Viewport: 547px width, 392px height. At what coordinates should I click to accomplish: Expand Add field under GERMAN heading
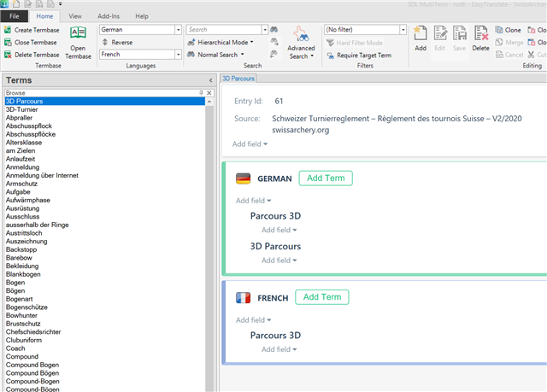pyautogui.click(x=253, y=201)
